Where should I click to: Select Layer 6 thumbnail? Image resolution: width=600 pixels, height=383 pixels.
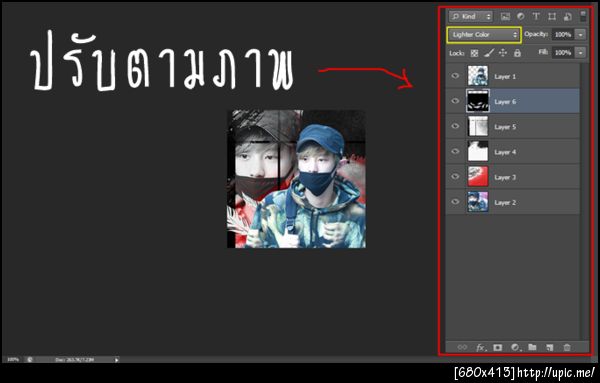pyautogui.click(x=478, y=101)
